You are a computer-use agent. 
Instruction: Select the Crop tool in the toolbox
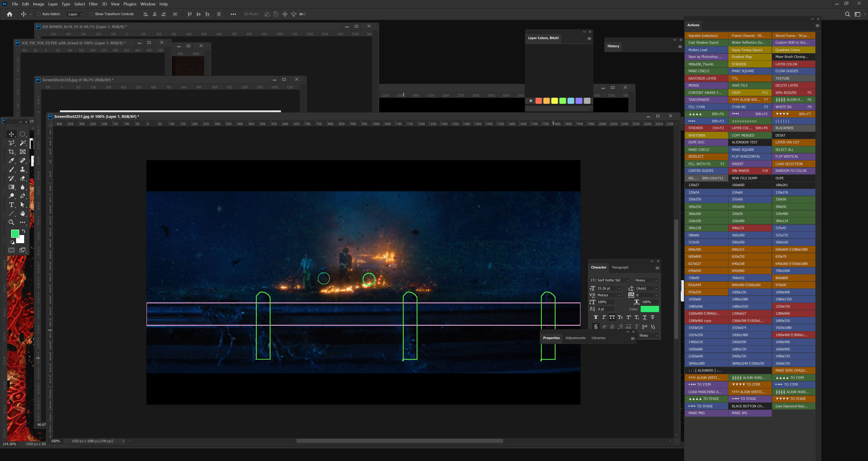[12, 152]
